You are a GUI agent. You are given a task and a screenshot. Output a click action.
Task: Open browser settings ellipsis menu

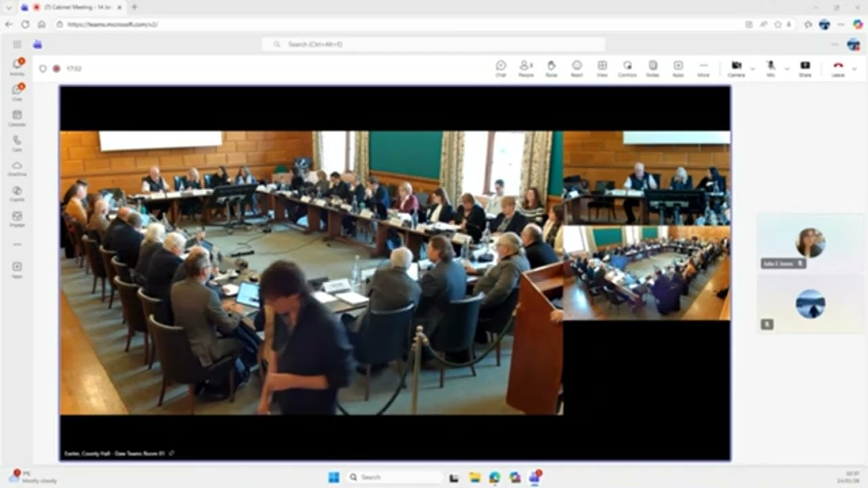(x=841, y=24)
